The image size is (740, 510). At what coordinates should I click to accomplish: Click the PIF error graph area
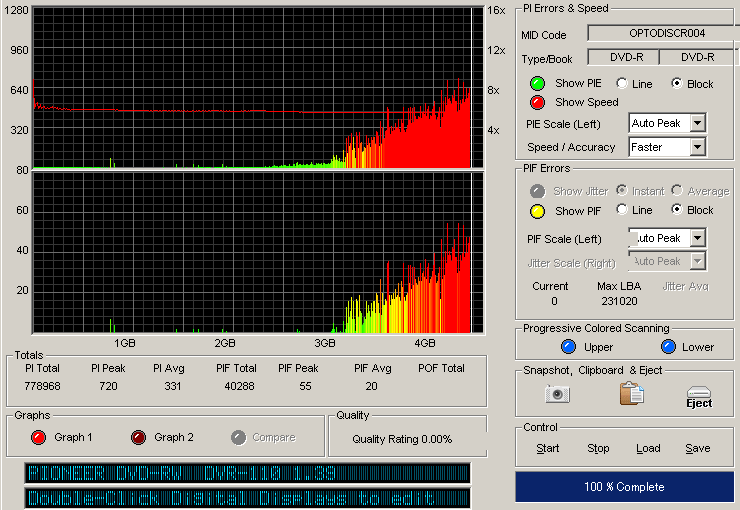click(x=258, y=253)
